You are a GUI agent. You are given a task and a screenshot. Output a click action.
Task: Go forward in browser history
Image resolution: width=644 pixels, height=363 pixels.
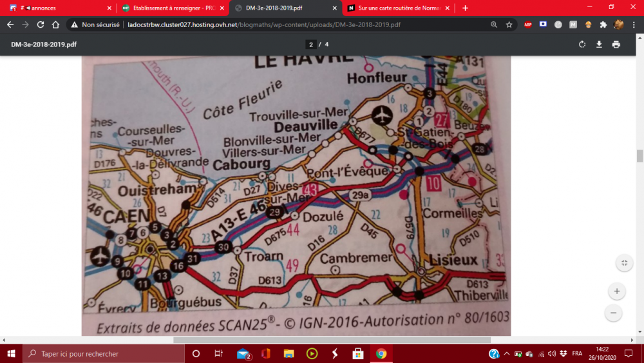26,25
